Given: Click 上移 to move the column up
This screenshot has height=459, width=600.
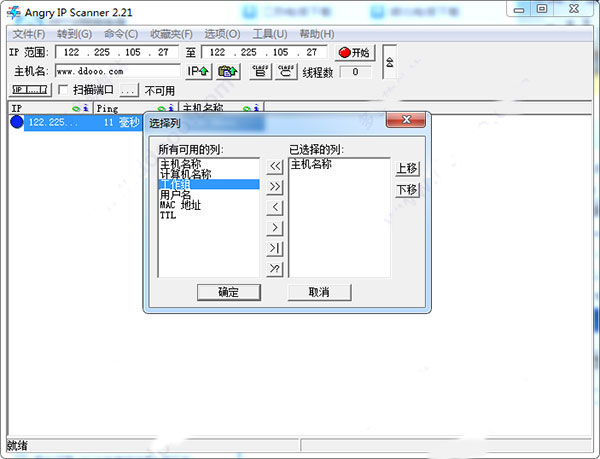Looking at the screenshot, I should [x=407, y=168].
